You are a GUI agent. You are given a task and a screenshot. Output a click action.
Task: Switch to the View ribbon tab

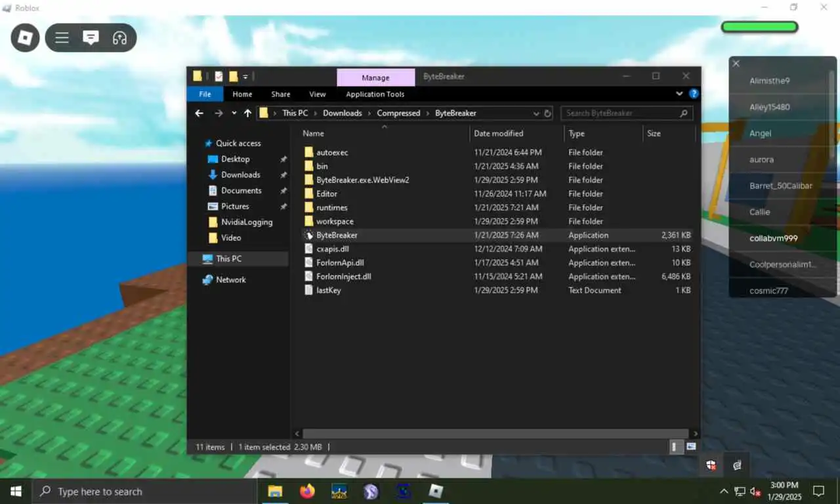pos(317,94)
